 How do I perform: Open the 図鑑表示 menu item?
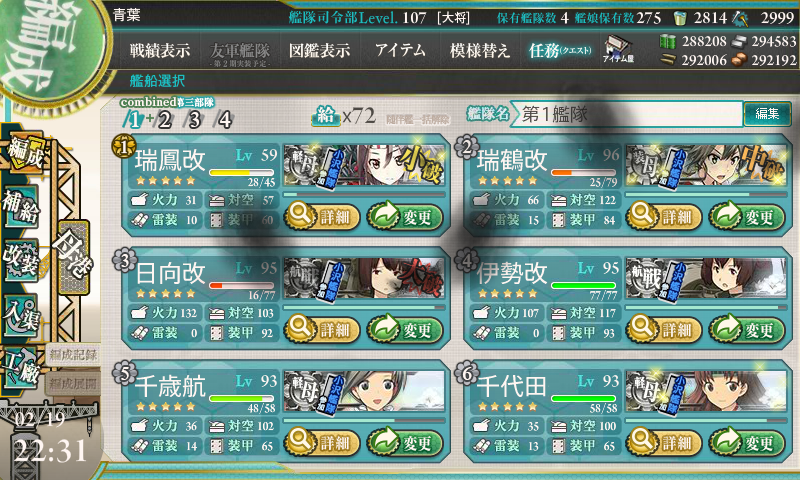[x=319, y=50]
